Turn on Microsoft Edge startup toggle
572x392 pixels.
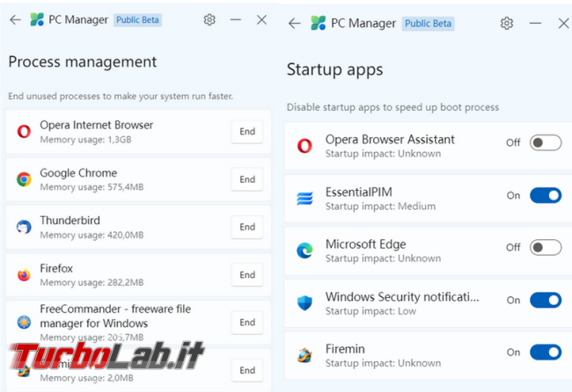point(546,247)
